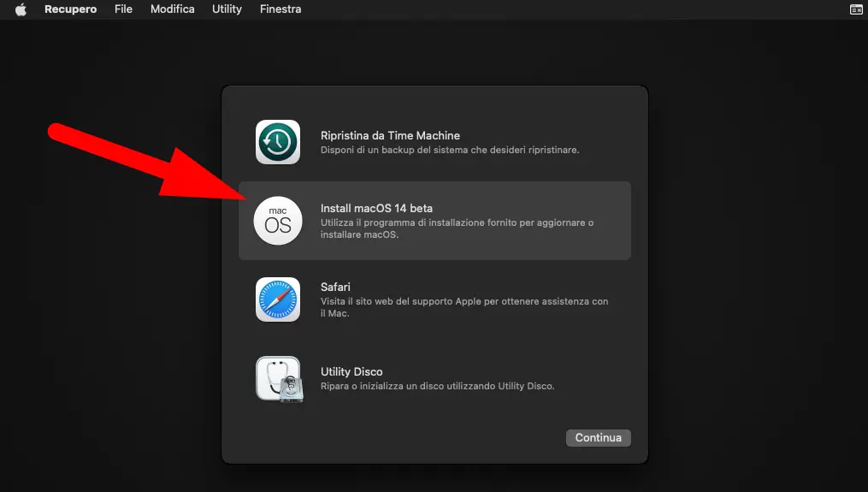This screenshot has width=868, height=492.
Task: Click the 'Ripara o inizializza un disco' description
Action: pyautogui.click(x=437, y=386)
